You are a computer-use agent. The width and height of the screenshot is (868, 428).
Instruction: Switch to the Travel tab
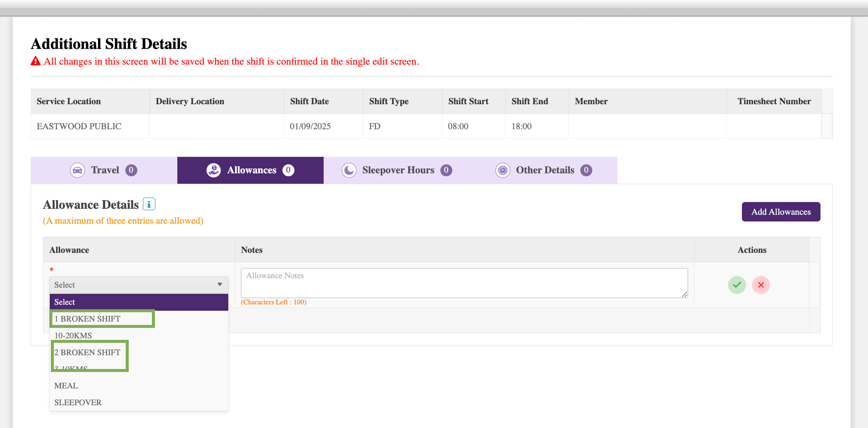click(x=104, y=170)
